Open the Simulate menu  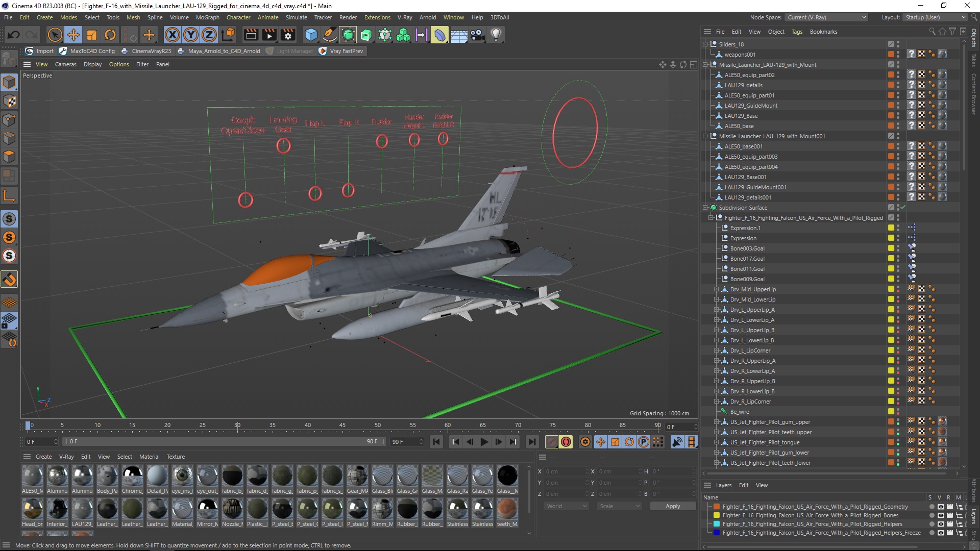296,17
